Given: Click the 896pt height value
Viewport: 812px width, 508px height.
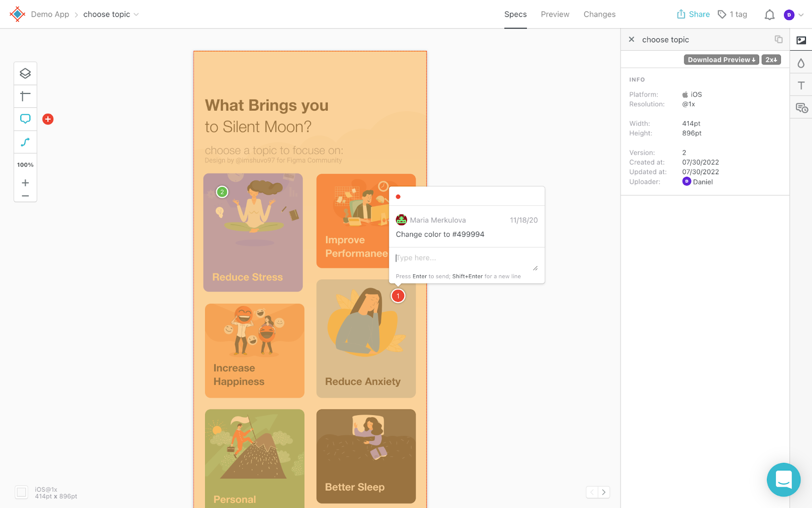Looking at the screenshot, I should coord(692,133).
